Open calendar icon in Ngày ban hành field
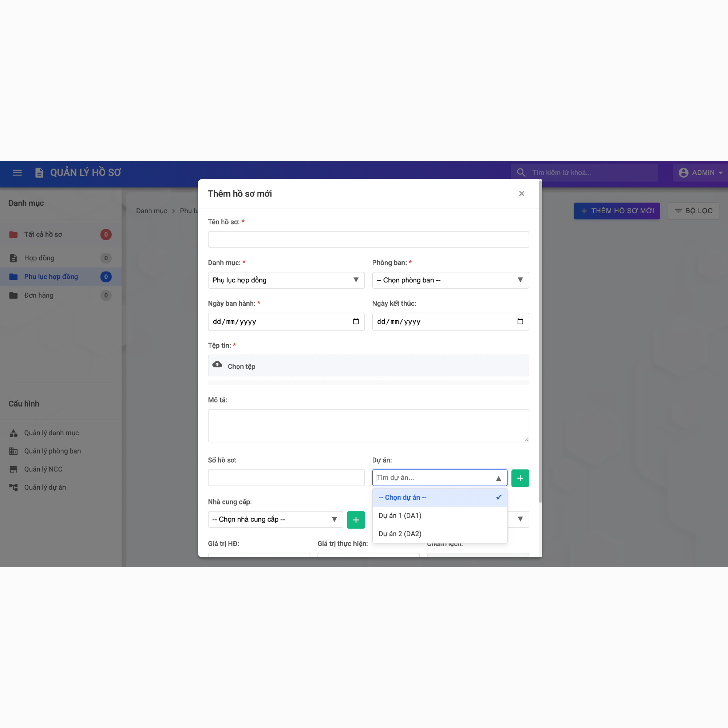Screen dimensions: 728x728 pyautogui.click(x=356, y=321)
